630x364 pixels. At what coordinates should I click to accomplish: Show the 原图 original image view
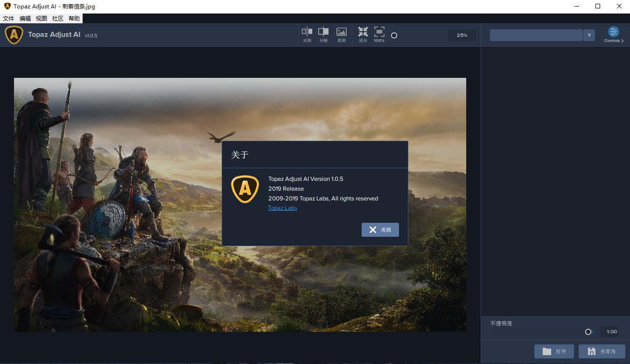(342, 34)
